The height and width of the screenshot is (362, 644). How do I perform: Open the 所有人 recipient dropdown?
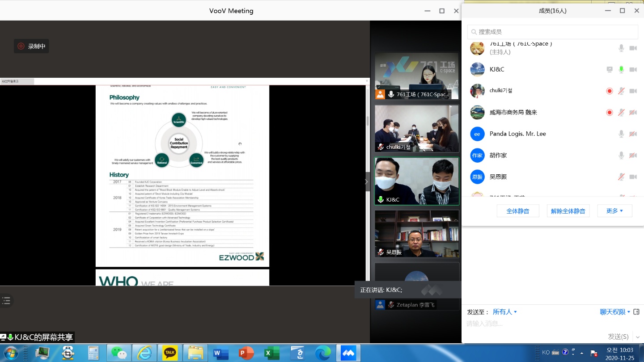point(505,312)
